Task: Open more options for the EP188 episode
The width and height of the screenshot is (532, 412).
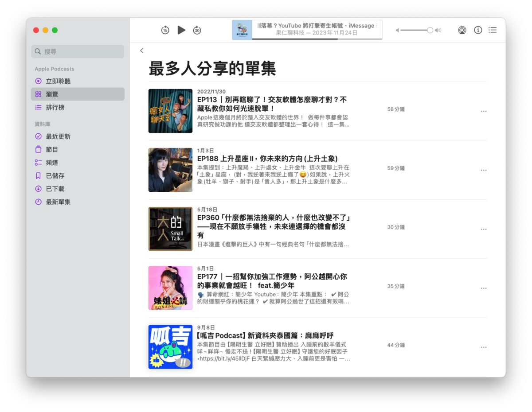Action: click(484, 170)
